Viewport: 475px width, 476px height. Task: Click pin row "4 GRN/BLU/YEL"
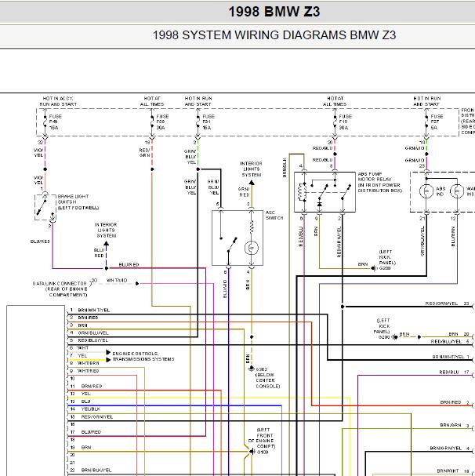point(89,333)
